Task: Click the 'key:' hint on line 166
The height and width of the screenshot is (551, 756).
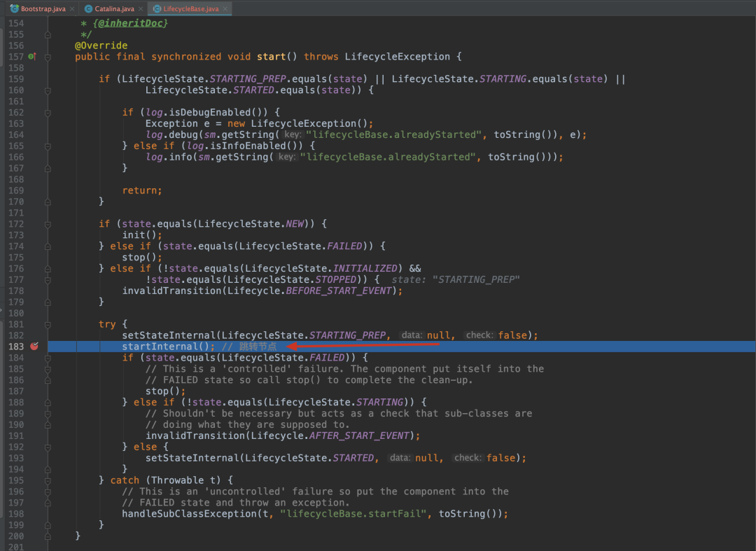Action: (286, 157)
